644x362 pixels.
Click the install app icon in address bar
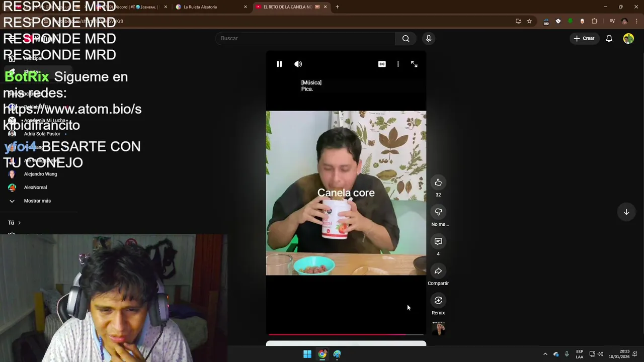pos(518,21)
